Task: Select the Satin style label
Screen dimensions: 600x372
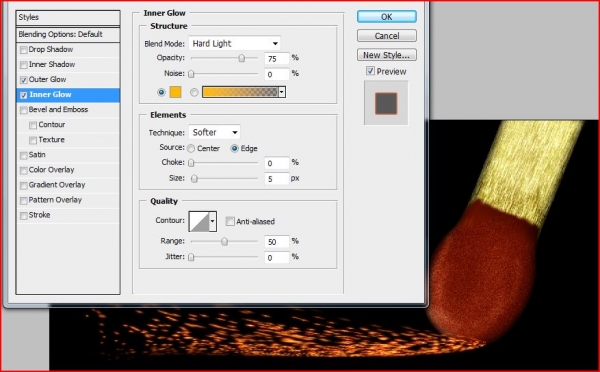Action: [x=37, y=155]
